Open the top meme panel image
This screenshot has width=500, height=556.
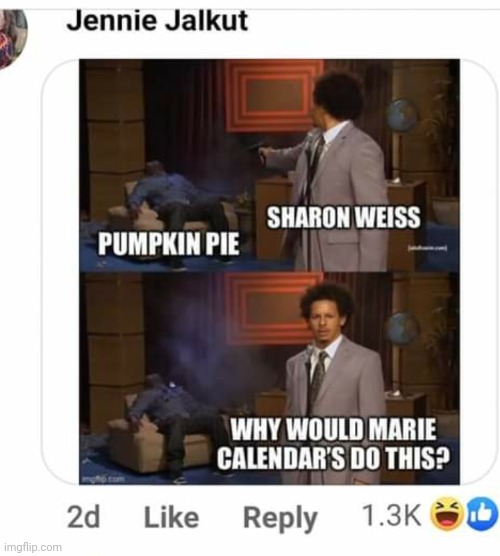coord(269,165)
